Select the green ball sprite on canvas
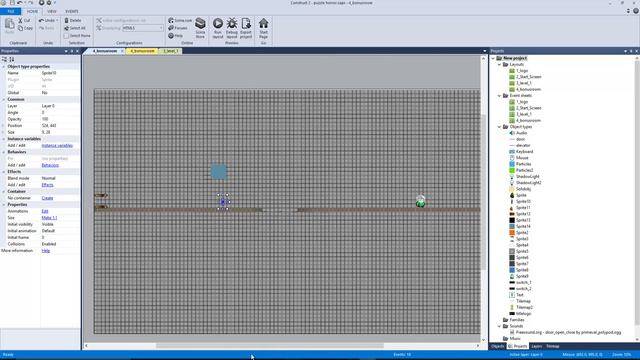The image size is (640, 360). click(420, 202)
